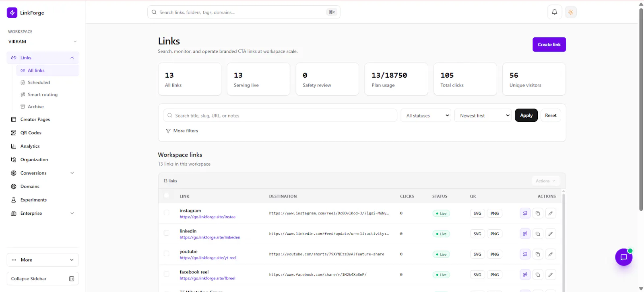Click the QR Codes sidebar icon
This screenshot has height=292, width=644.
(x=14, y=133)
